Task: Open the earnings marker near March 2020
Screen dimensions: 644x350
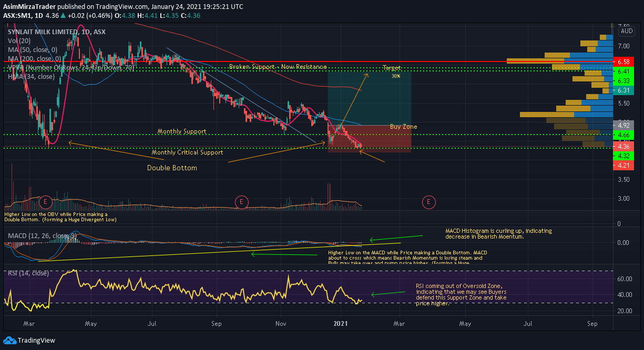Action: [46, 201]
